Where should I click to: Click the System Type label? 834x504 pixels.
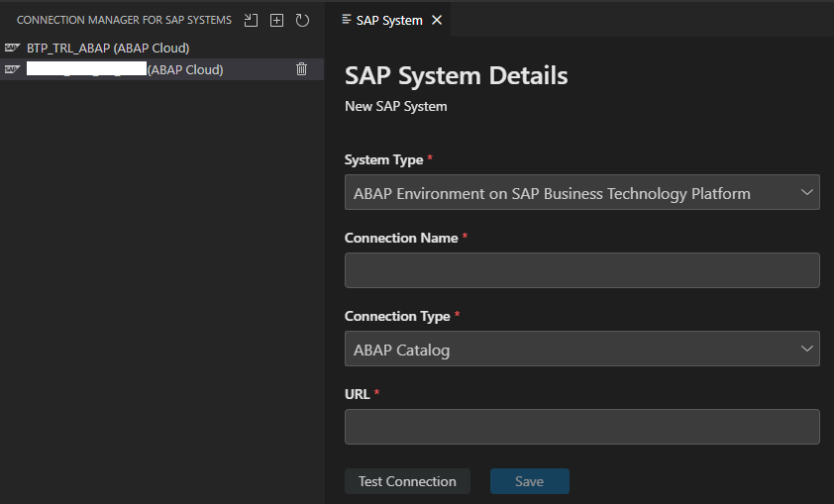383,159
